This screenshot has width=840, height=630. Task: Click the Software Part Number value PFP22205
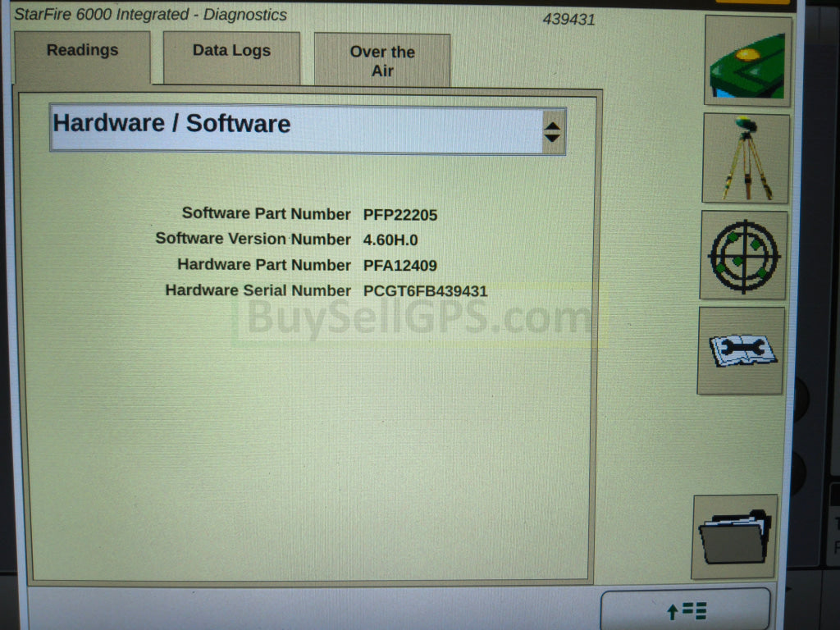[400, 215]
